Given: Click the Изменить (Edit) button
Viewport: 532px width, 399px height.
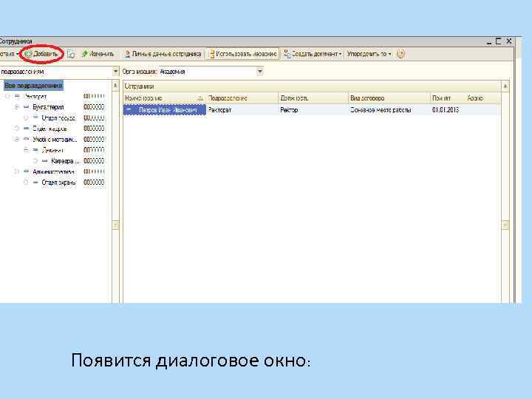Looking at the screenshot, I should pyautogui.click(x=98, y=54).
